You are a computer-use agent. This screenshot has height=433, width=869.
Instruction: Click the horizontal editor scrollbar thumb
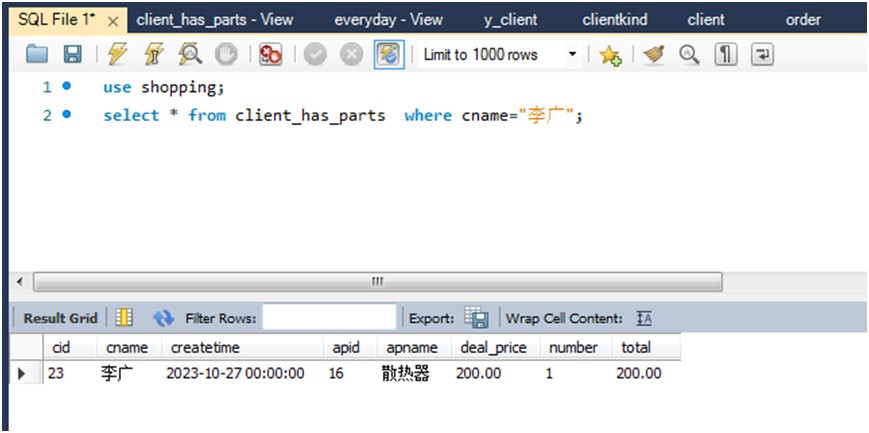coord(377,282)
